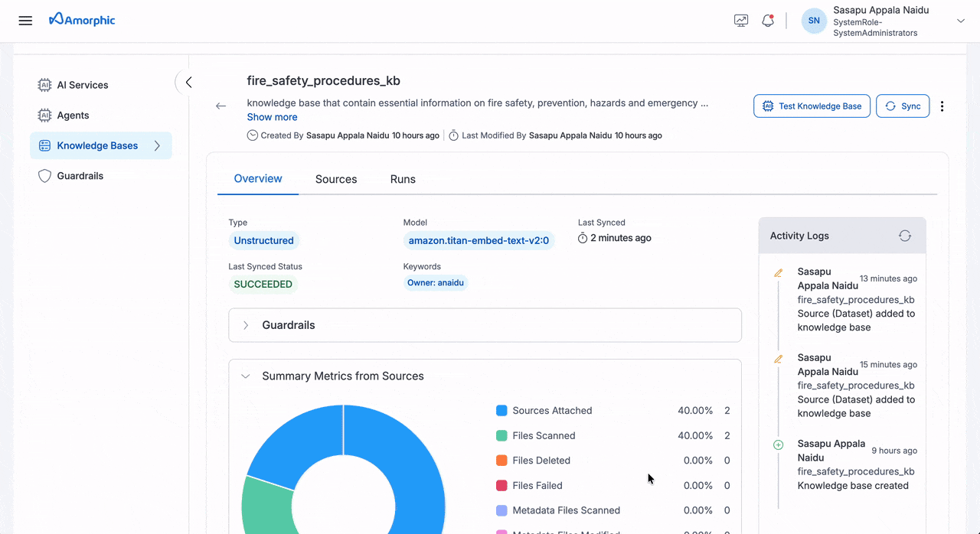The height and width of the screenshot is (534, 980).
Task: Click the Amorphic logo
Action: [81, 19]
